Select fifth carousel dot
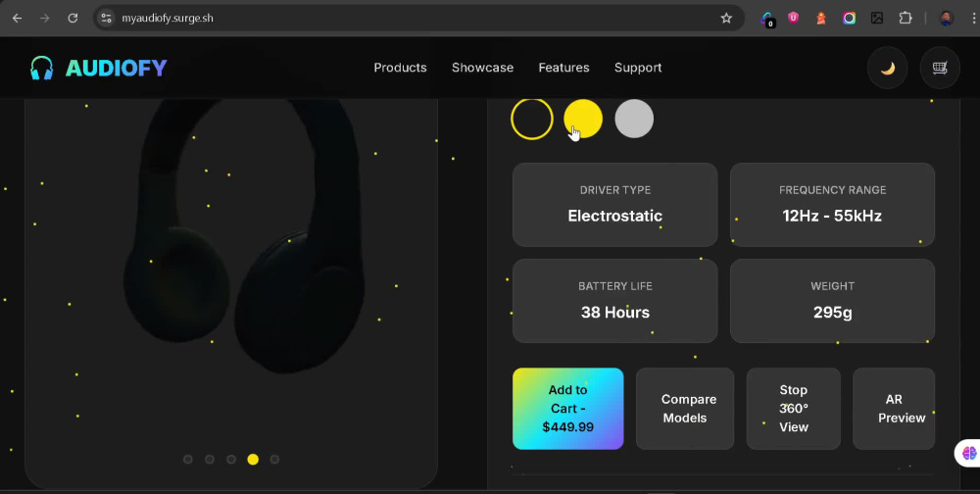Viewport: 980px width, 494px height. pos(274,460)
